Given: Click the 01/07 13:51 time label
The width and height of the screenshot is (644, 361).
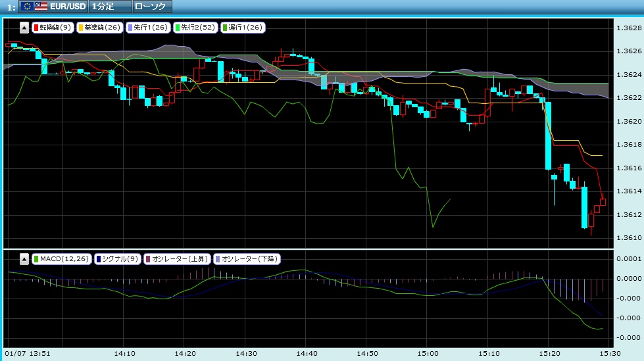Looking at the screenshot, I should 28,353.
